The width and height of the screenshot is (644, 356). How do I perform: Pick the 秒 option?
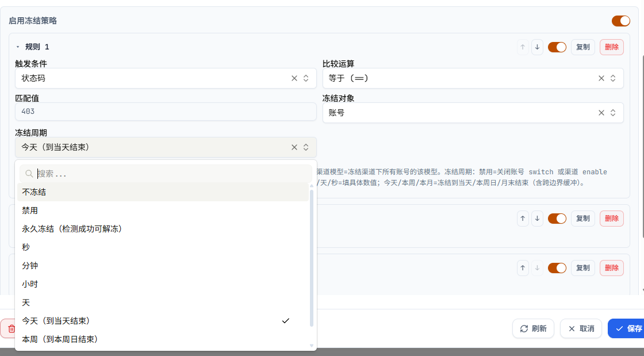click(163, 247)
